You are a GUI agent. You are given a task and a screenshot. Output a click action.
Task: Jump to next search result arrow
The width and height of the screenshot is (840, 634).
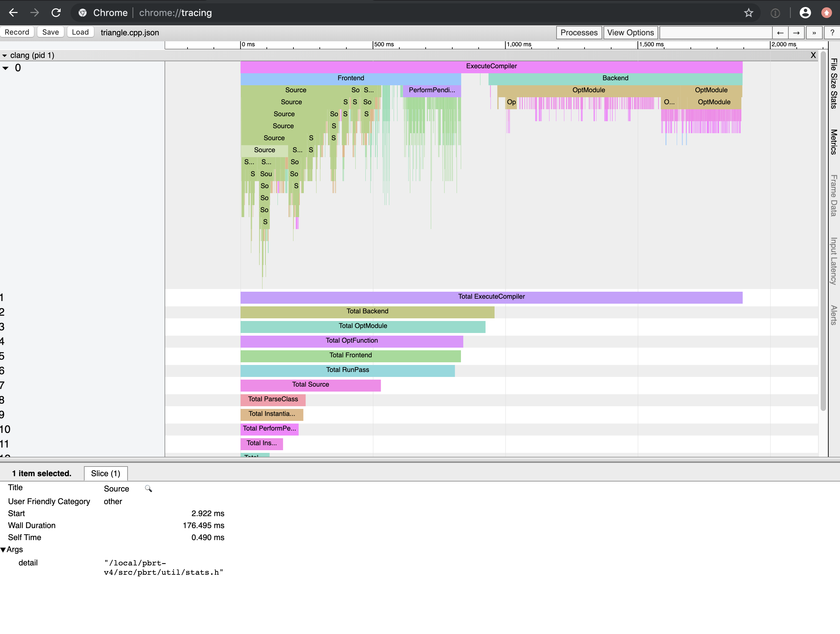pyautogui.click(x=796, y=33)
